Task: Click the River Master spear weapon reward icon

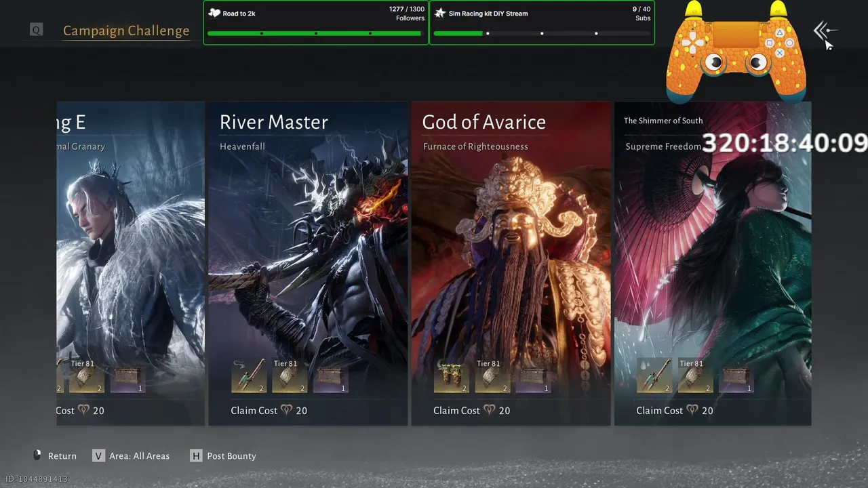Action: [248, 376]
